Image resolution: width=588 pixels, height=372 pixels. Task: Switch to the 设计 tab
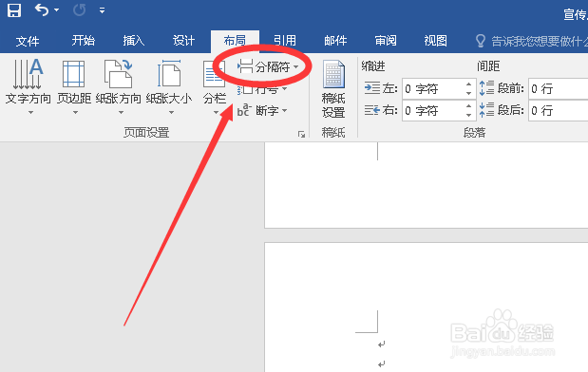click(x=183, y=41)
